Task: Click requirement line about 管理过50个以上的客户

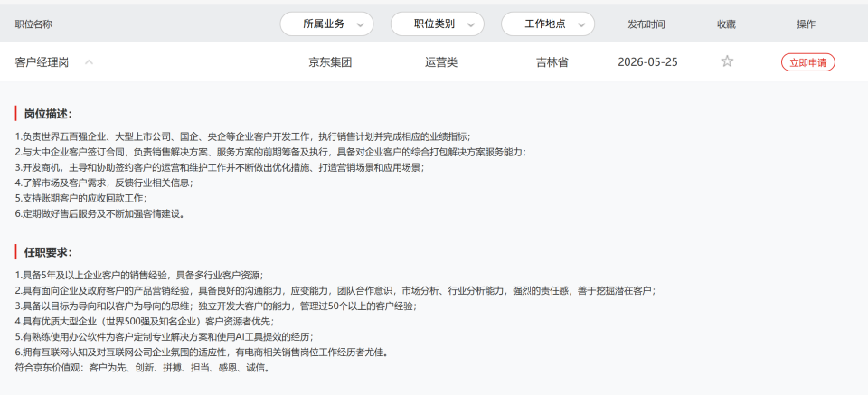Action: [x=215, y=306]
